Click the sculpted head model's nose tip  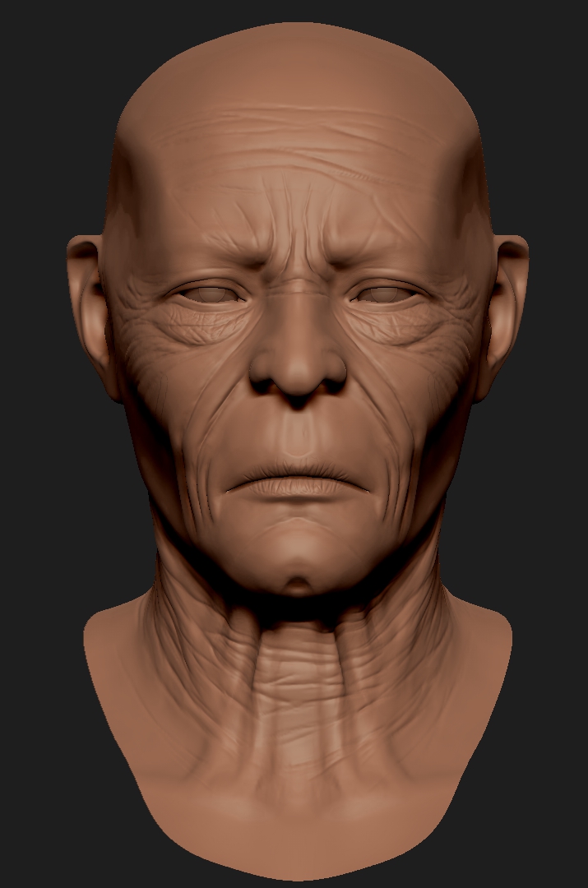click(298, 375)
